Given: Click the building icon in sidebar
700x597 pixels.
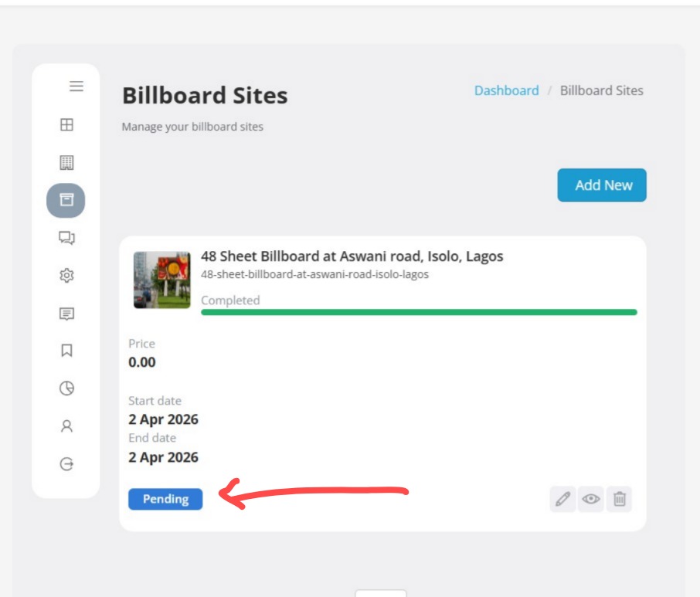Looking at the screenshot, I should tap(66, 162).
